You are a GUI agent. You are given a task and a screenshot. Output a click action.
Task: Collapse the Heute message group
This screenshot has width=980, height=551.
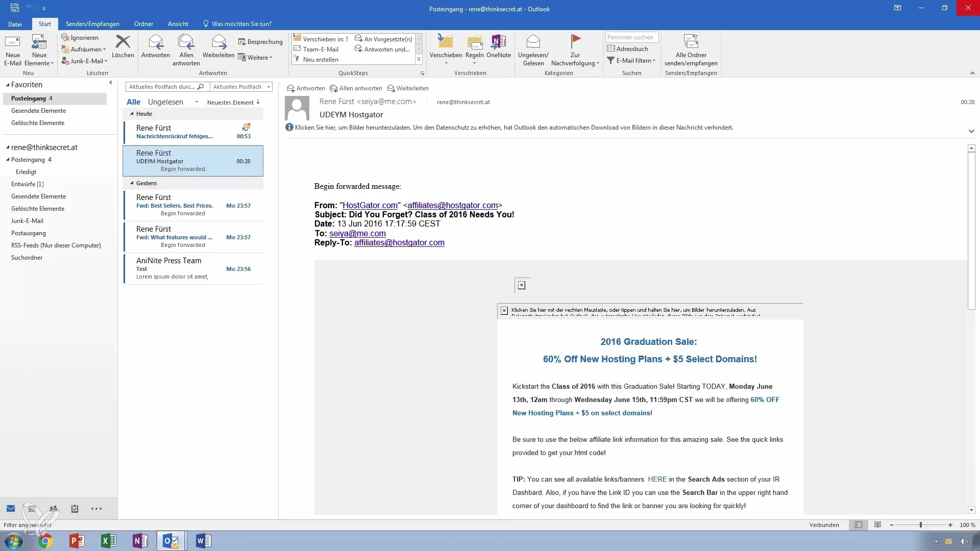[x=132, y=114]
